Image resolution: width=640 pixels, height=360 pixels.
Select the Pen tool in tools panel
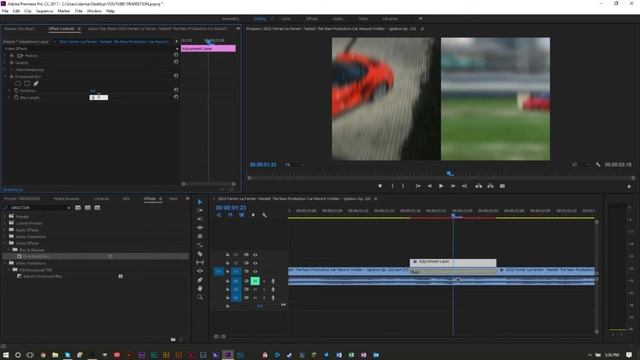200,280
